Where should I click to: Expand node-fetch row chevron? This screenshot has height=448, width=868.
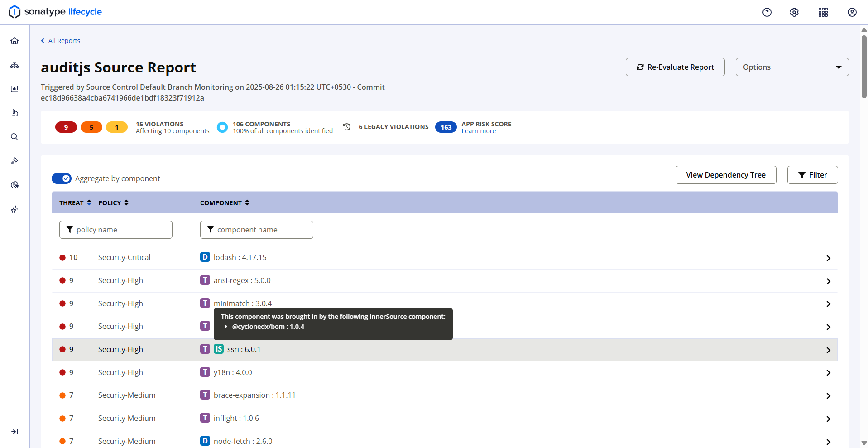click(x=828, y=442)
